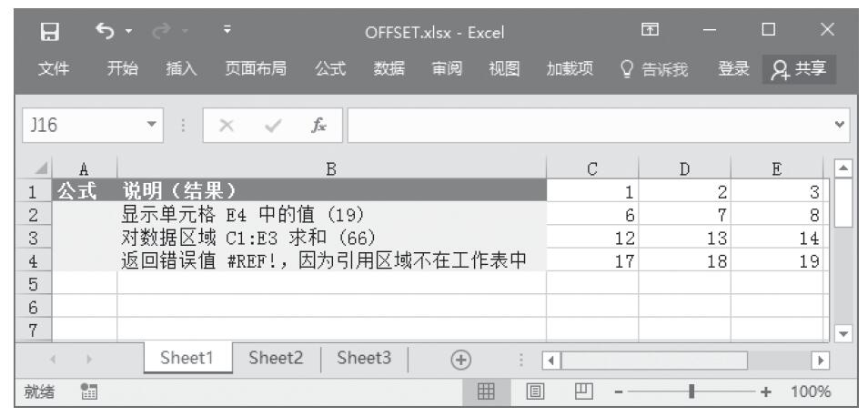Click the zoom in plus button
The image size is (868, 417).
click(762, 392)
